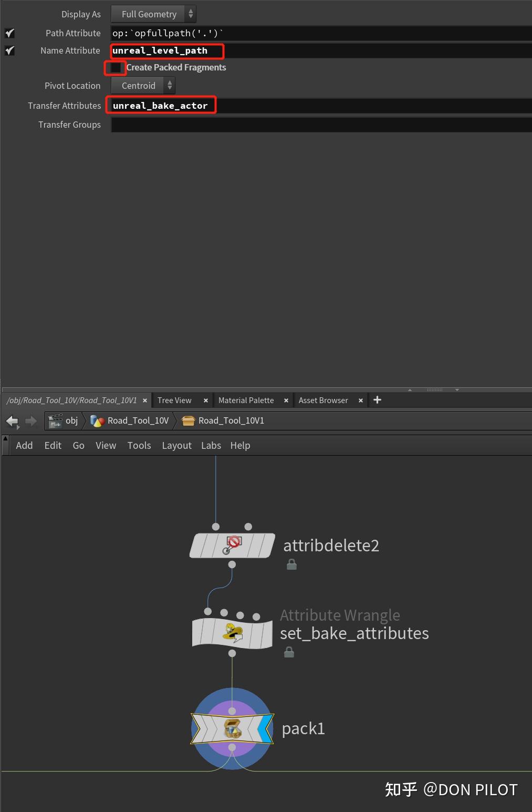The width and height of the screenshot is (532, 812).
Task: Click the empty Transfer Groups field
Action: tap(321, 125)
